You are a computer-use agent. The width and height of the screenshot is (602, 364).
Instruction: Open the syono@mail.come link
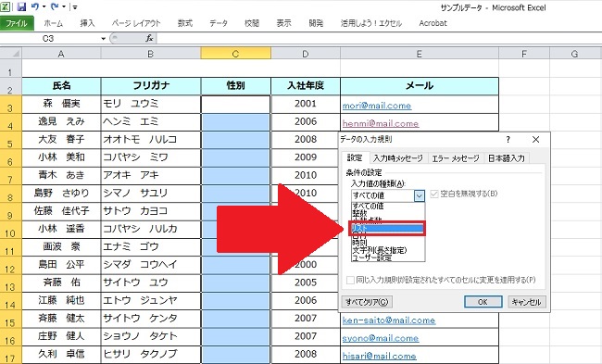click(x=381, y=338)
